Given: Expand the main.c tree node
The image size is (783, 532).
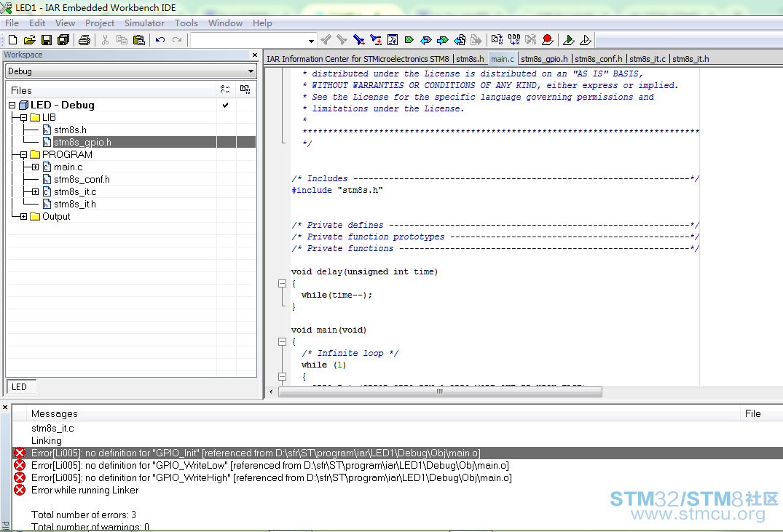Looking at the screenshot, I should tap(36, 167).
